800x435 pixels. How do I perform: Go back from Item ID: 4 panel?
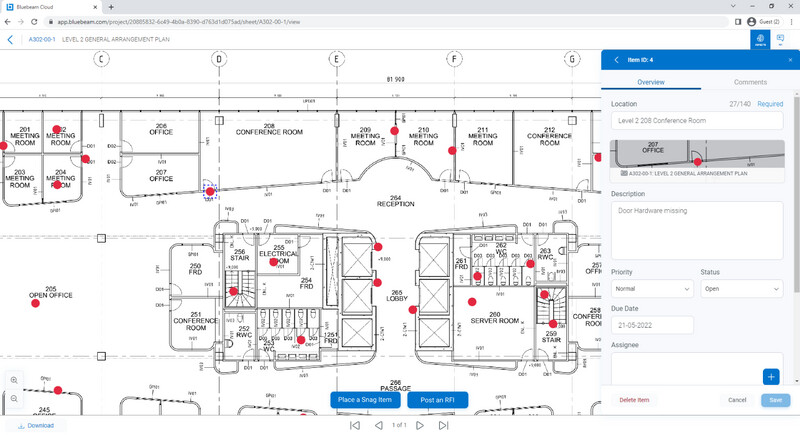pos(616,60)
